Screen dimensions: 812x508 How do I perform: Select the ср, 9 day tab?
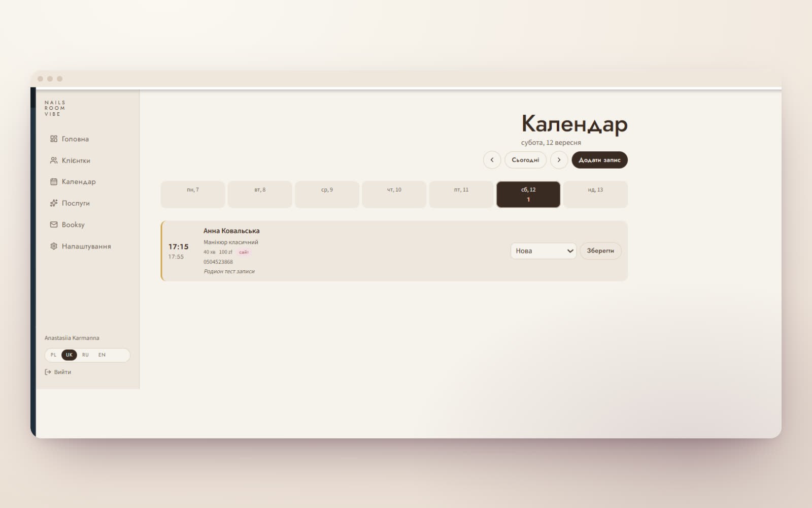pyautogui.click(x=327, y=195)
